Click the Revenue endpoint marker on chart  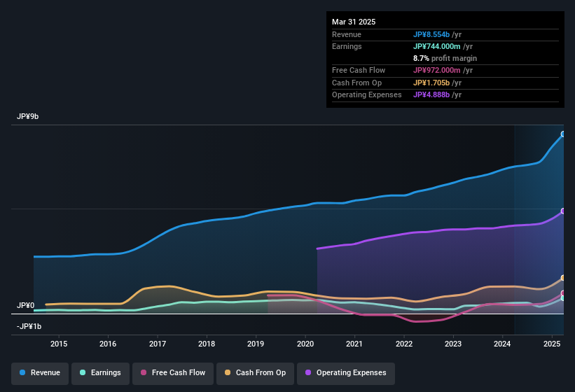point(563,134)
